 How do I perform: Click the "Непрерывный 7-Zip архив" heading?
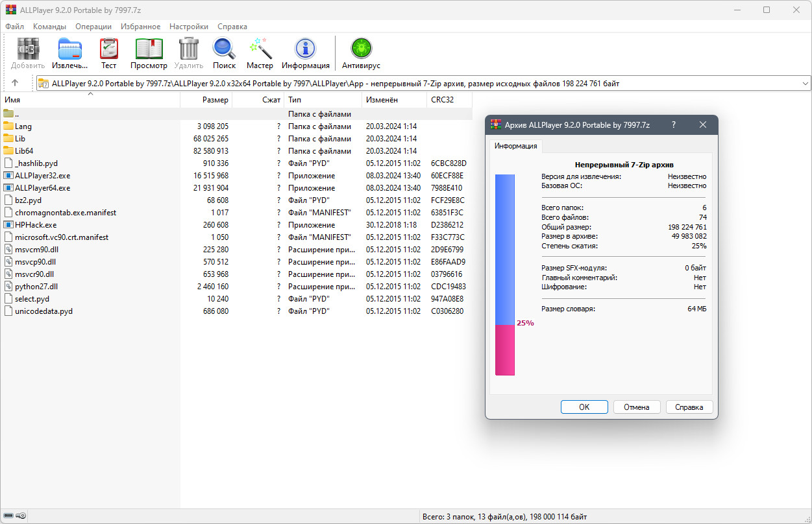pyautogui.click(x=624, y=165)
